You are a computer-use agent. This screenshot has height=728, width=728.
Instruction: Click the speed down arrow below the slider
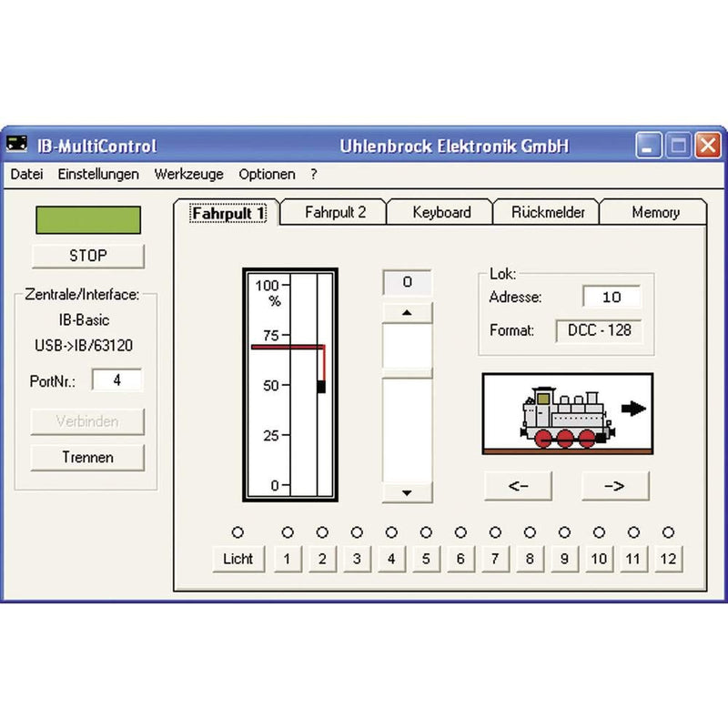[x=407, y=493]
